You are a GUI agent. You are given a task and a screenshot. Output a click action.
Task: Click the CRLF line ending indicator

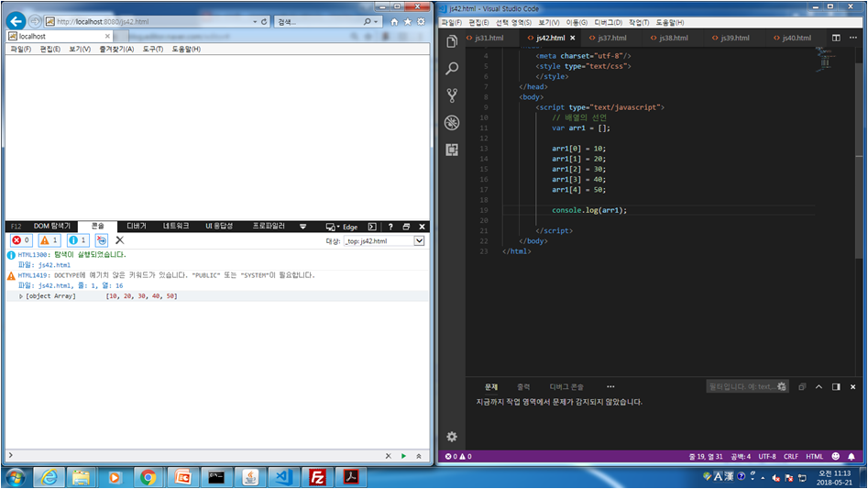(x=790, y=456)
